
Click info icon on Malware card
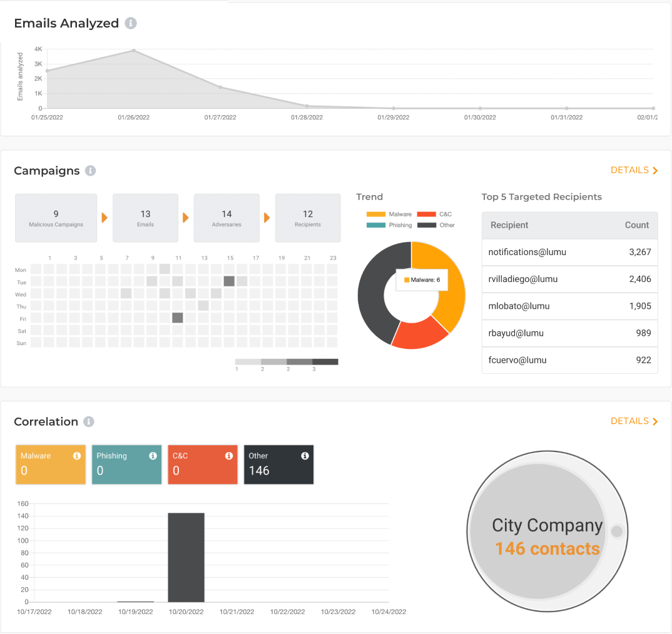click(x=77, y=456)
